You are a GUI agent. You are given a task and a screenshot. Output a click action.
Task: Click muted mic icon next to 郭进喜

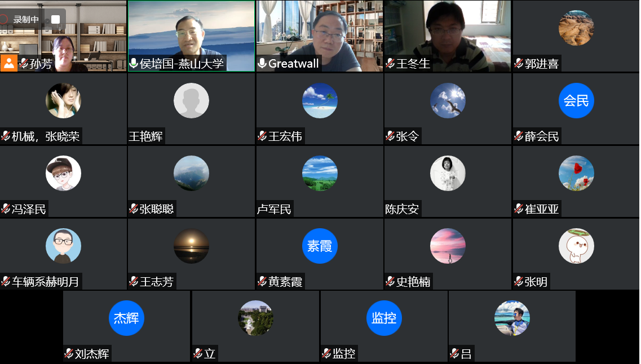coord(519,63)
